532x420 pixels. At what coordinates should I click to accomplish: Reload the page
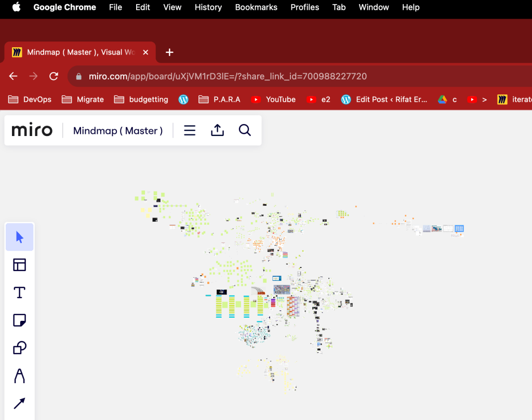pyautogui.click(x=54, y=76)
